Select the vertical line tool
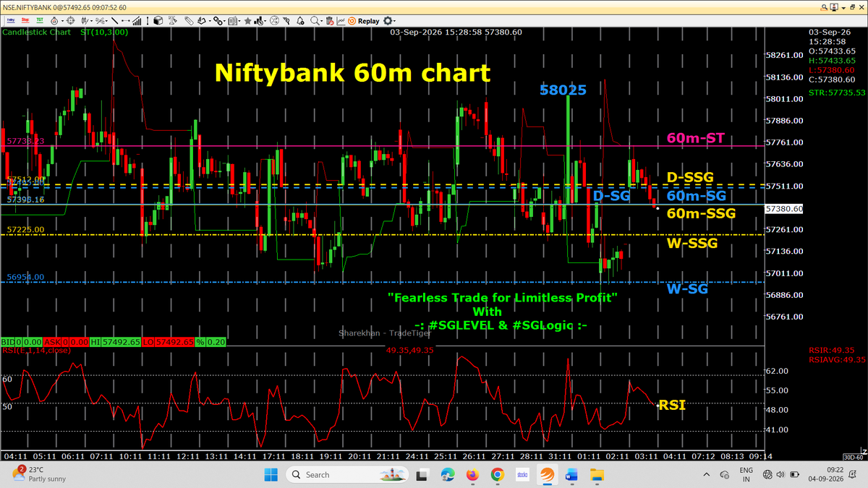The height and width of the screenshot is (488, 868). 148,21
